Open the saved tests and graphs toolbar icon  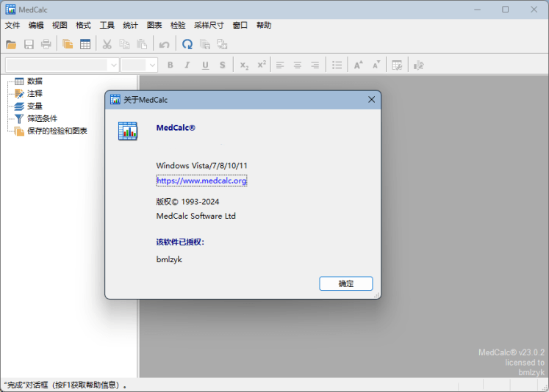click(68, 44)
